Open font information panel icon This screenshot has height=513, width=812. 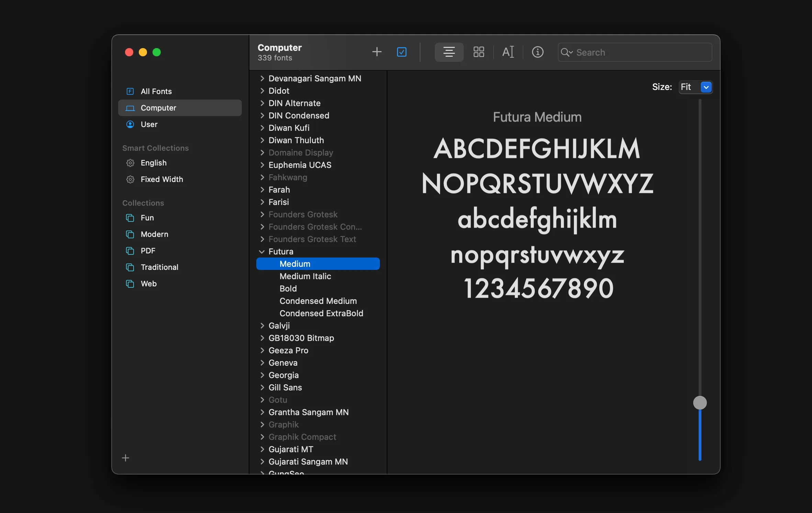pyautogui.click(x=537, y=52)
